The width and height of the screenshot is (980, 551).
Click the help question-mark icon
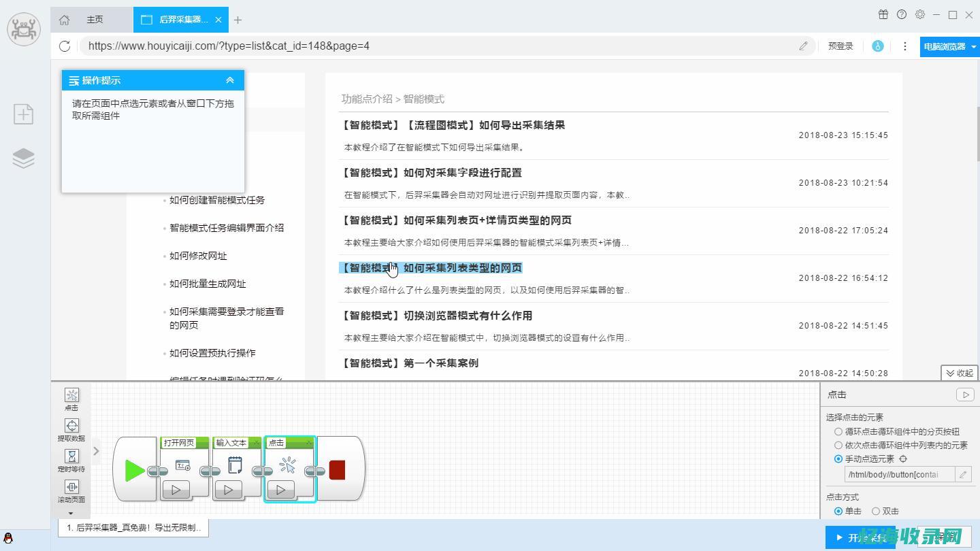(x=902, y=14)
